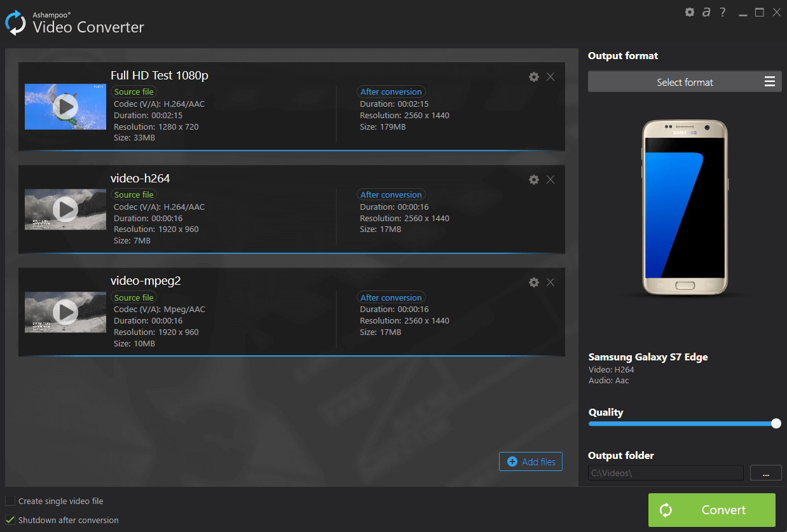Open the help question mark icon

click(723, 12)
